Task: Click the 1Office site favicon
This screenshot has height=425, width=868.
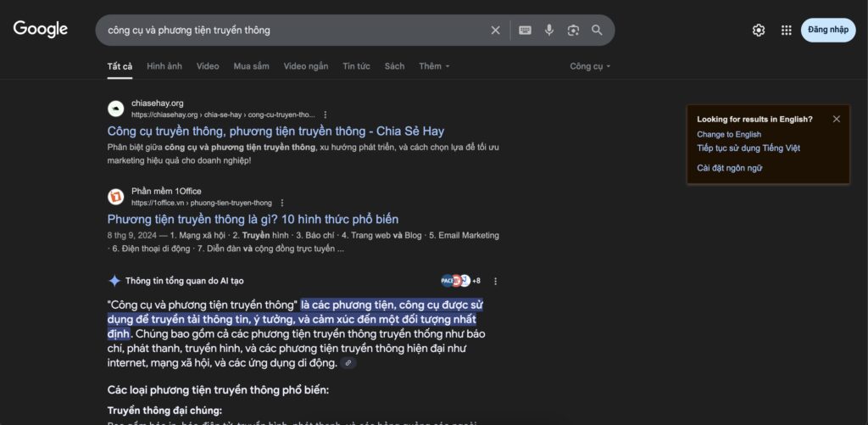Action: (x=115, y=197)
